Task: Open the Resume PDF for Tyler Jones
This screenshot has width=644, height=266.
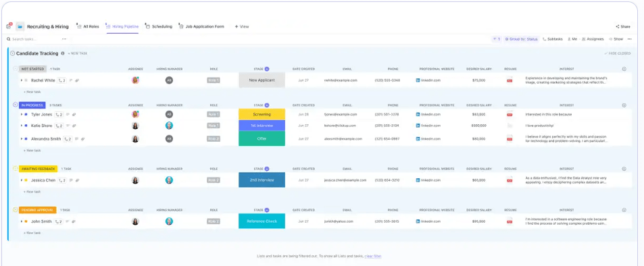Action: pyautogui.click(x=510, y=114)
